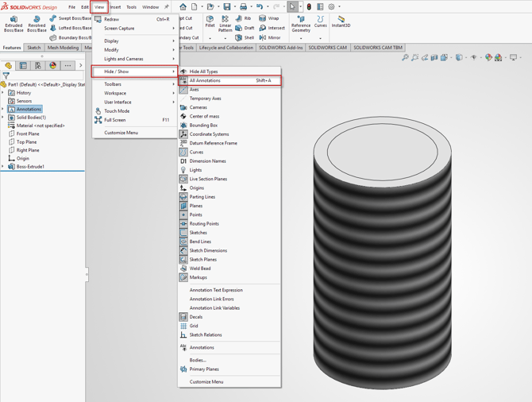The width and height of the screenshot is (532, 402).
Task: Toggle Dimension Names display
Action: (229, 161)
